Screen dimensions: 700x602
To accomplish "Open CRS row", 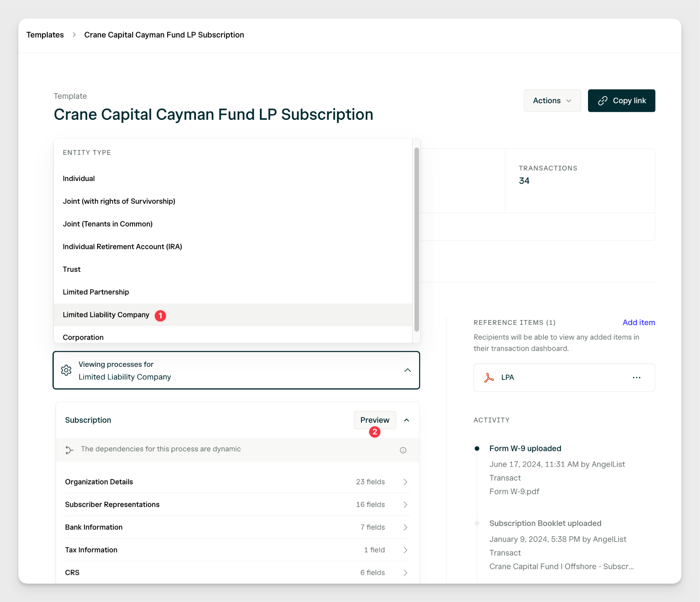I will tap(237, 572).
